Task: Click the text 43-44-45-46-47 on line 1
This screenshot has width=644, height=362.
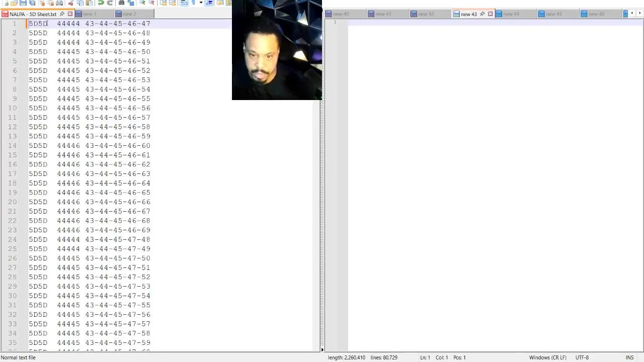Action: (x=118, y=24)
